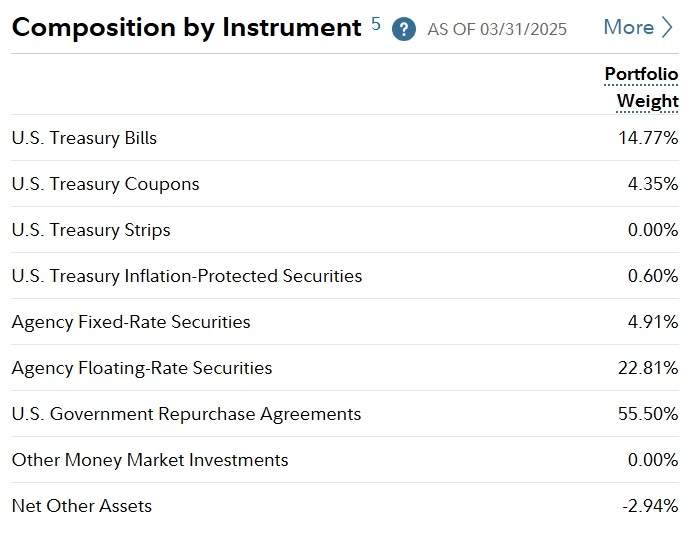The height and width of the screenshot is (544, 696).
Task: Click the Portfolio Weight column header
Action: pyautogui.click(x=641, y=87)
